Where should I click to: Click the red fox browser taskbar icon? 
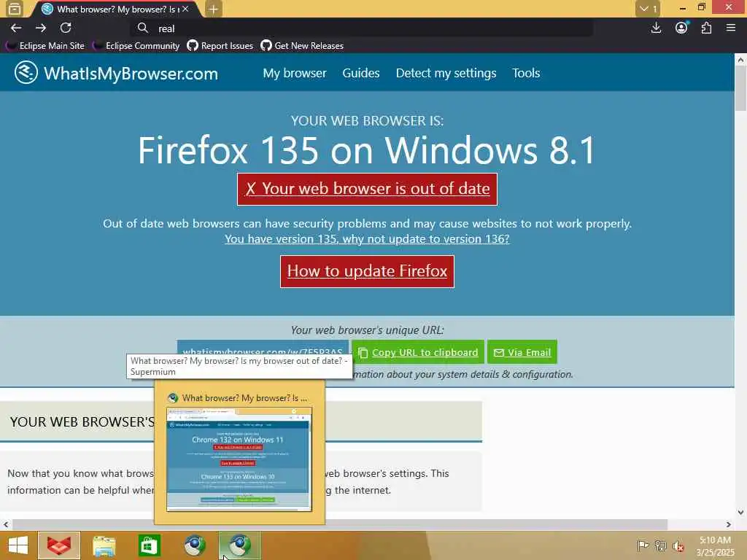pyautogui.click(x=59, y=545)
